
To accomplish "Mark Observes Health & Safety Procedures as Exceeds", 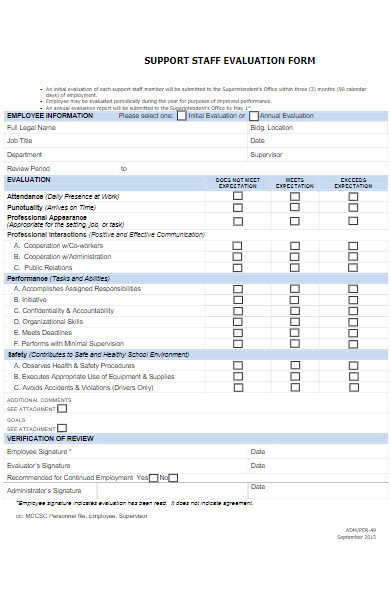I will (x=353, y=366).
